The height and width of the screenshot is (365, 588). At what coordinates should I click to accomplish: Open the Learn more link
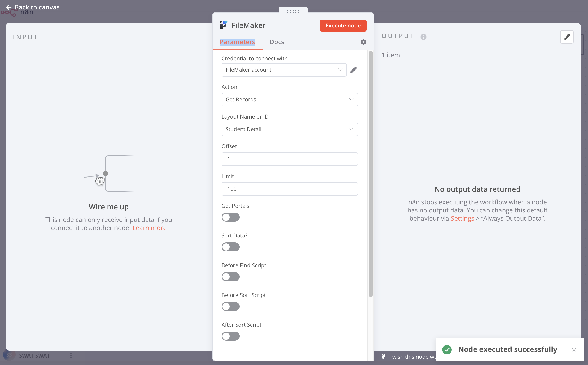149,228
